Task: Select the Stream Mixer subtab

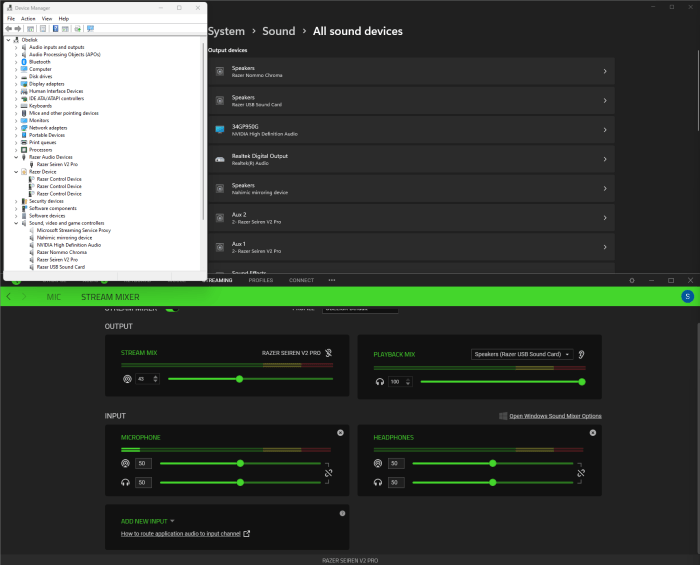Action: click(110, 297)
